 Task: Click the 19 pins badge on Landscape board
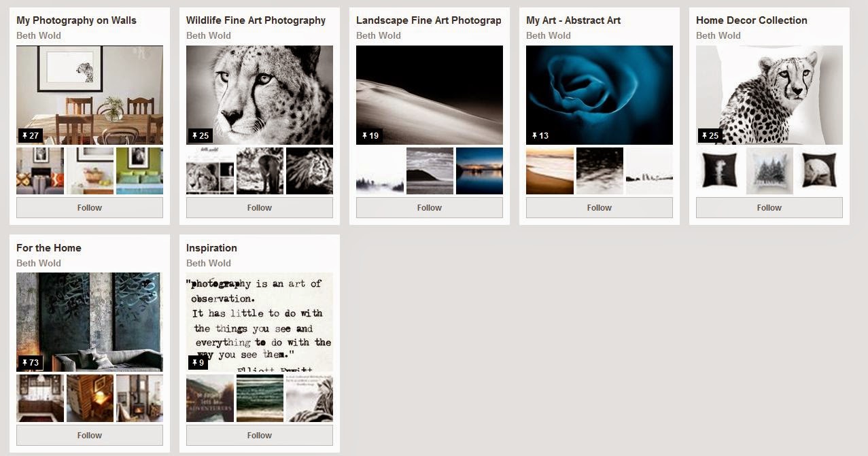point(370,135)
